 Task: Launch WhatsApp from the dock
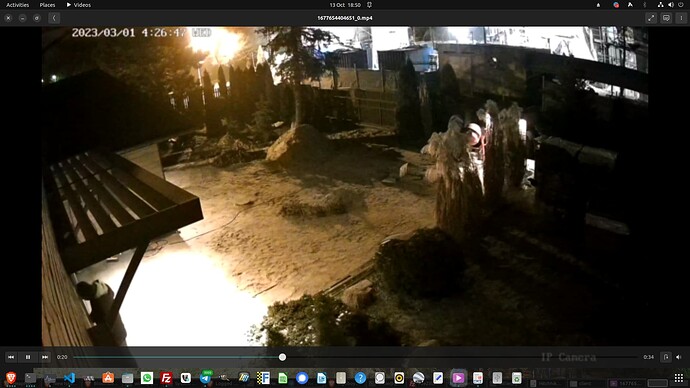pyautogui.click(x=147, y=378)
